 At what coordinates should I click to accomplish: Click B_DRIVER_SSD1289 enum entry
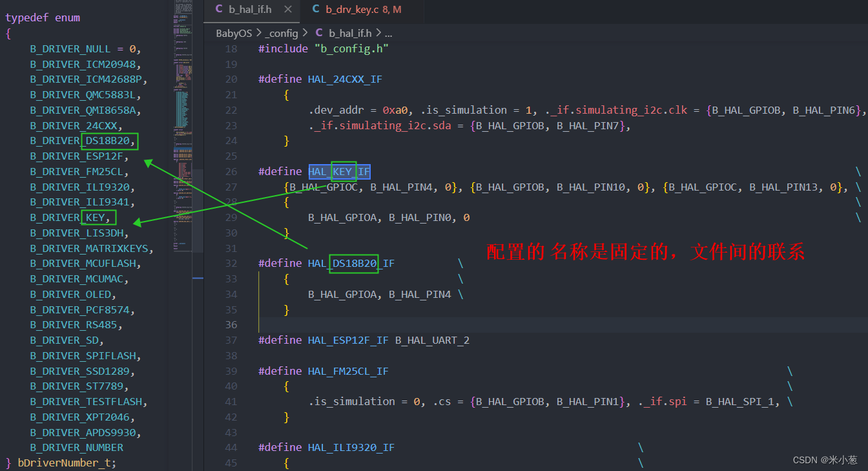[81, 371]
